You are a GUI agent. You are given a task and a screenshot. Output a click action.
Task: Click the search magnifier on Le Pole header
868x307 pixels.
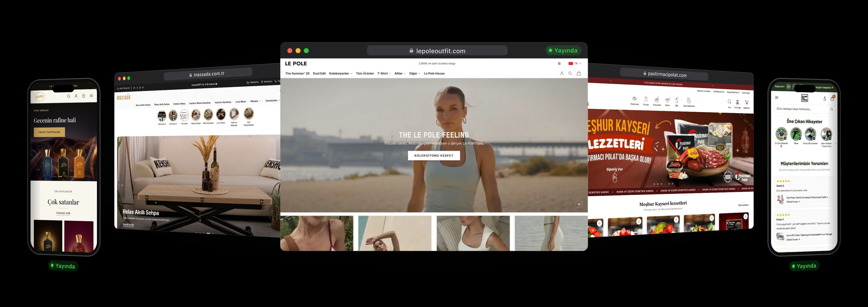[570, 73]
